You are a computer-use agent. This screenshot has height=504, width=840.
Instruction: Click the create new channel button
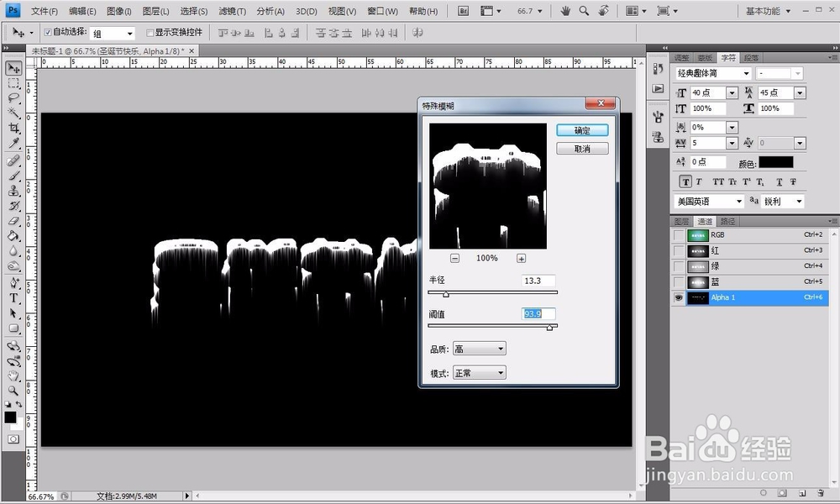802,493
